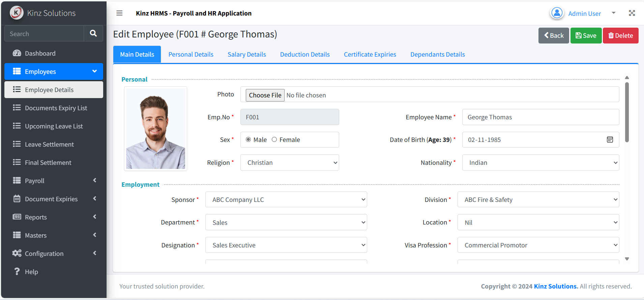Click the Leave Settlement label
Screen dimensions: 644x300
49,144
